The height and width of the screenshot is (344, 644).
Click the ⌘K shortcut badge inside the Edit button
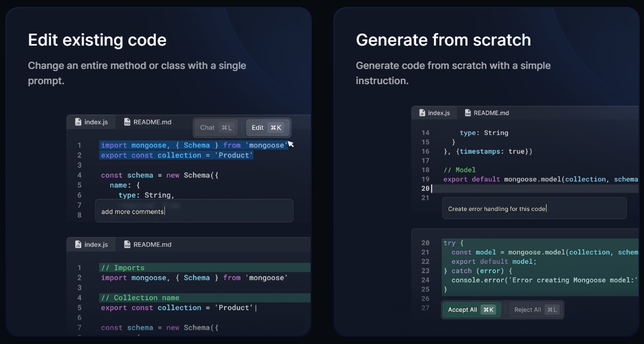coord(276,128)
